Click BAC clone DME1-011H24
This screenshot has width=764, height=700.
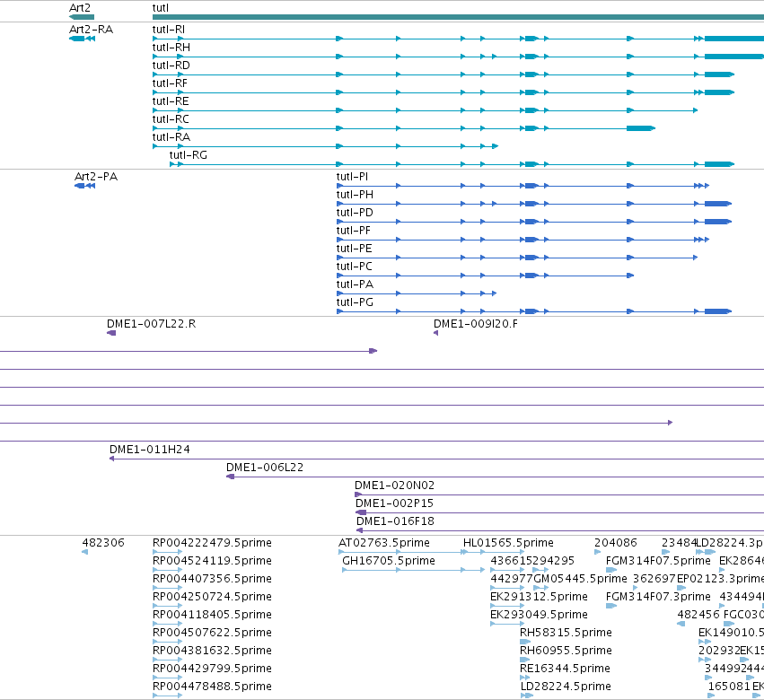(436, 459)
